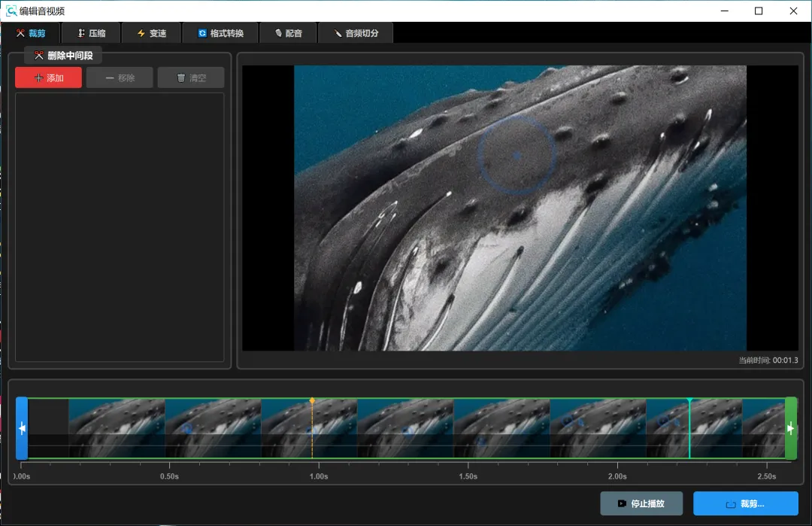Click 停止播放 to stop playback
Viewport: 812px width, 526px height.
pyautogui.click(x=641, y=503)
